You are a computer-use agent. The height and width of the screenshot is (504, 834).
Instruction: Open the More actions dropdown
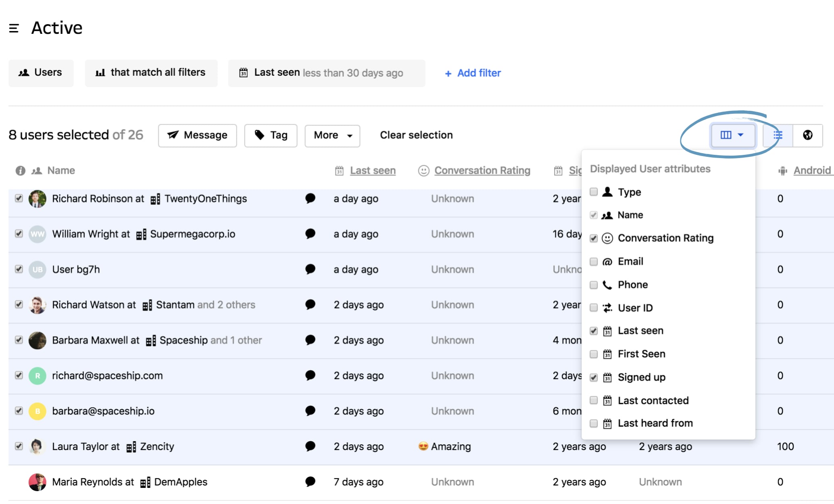click(332, 135)
